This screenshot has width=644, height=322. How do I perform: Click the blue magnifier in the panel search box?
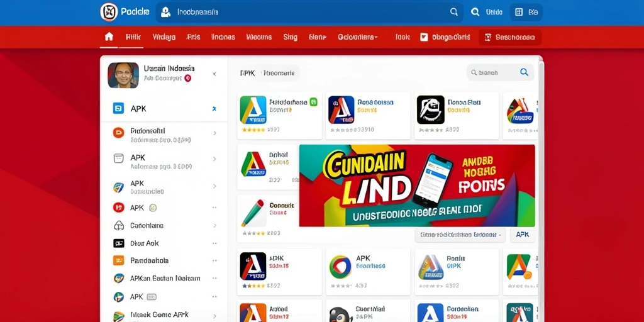[x=524, y=72]
